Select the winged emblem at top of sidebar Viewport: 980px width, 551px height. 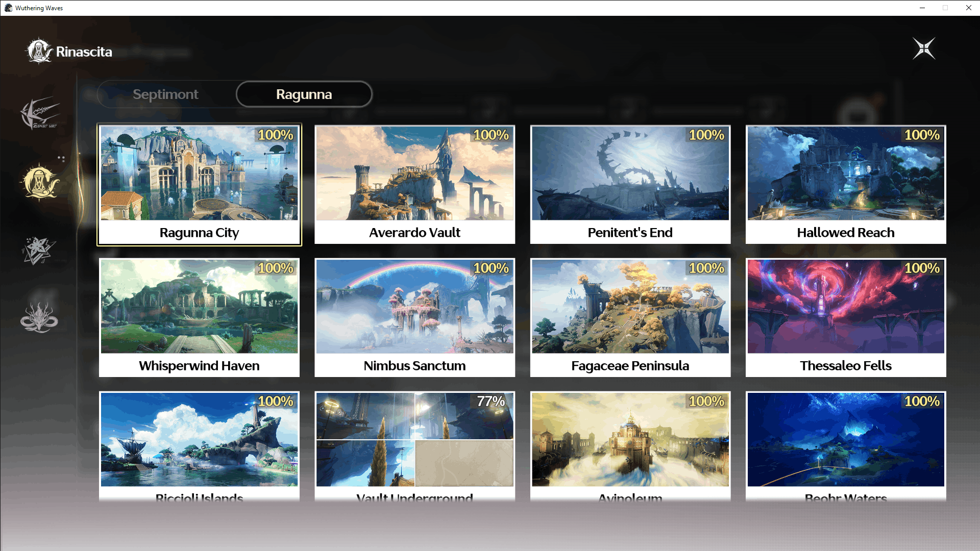tap(40, 113)
